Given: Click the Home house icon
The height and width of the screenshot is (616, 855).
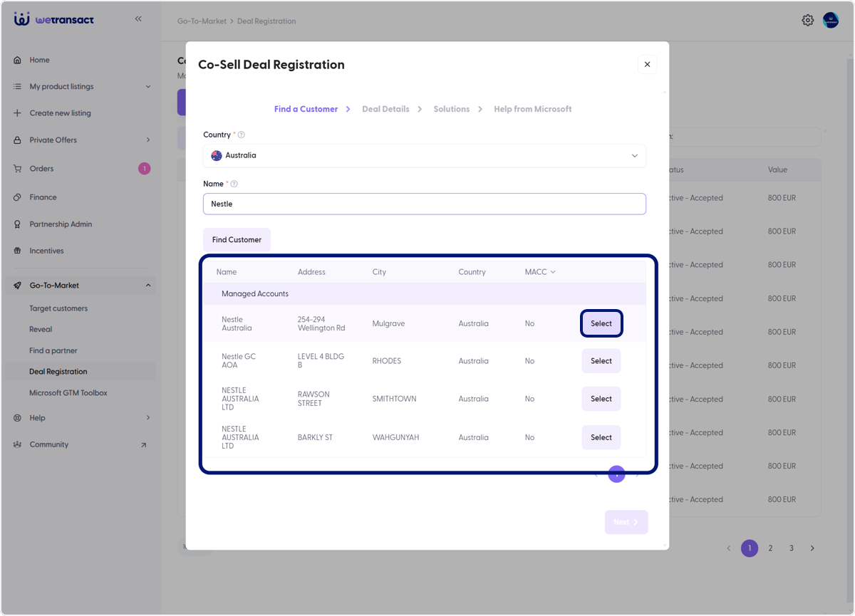Looking at the screenshot, I should (18, 60).
